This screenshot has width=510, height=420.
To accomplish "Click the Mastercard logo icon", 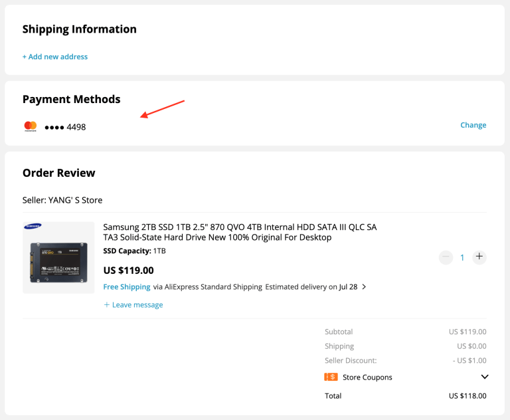I will click(31, 126).
